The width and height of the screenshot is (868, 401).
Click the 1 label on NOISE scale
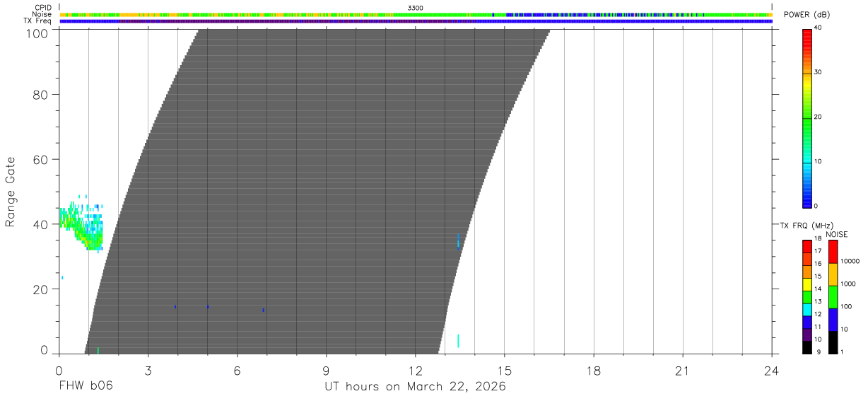843,351
